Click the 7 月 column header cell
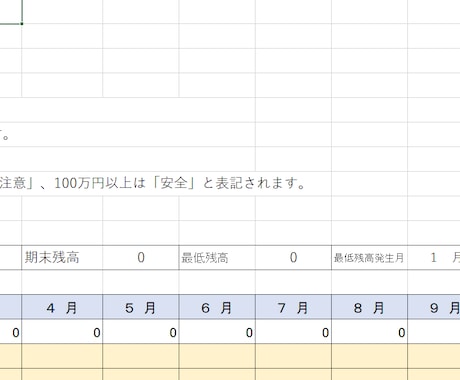The width and height of the screenshot is (460, 380). click(x=293, y=307)
